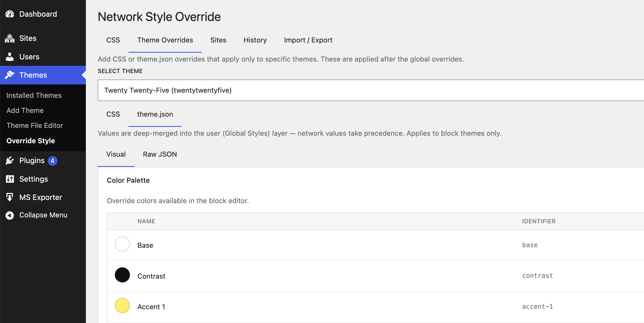This screenshot has height=323, width=644.
Task: Switch to the theme-specific CSS sub-tab
Action: 113,114
